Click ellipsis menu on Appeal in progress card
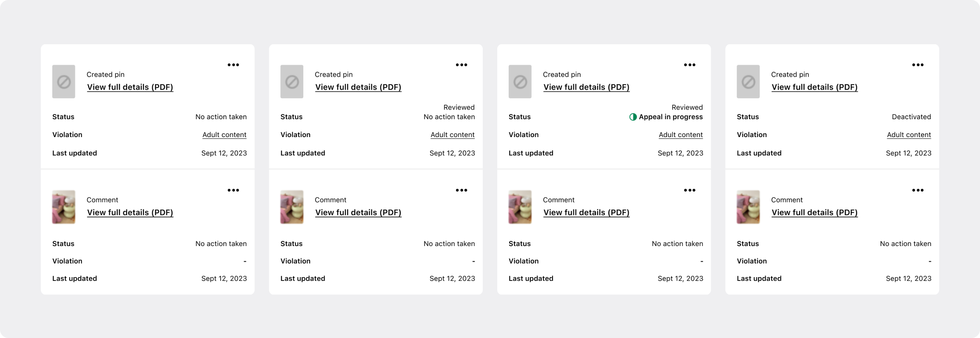Viewport: 980px width, 338px height. point(689,65)
